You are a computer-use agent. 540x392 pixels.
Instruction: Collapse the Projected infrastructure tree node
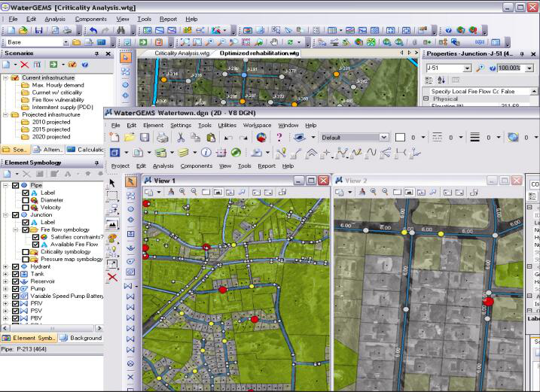(5, 114)
